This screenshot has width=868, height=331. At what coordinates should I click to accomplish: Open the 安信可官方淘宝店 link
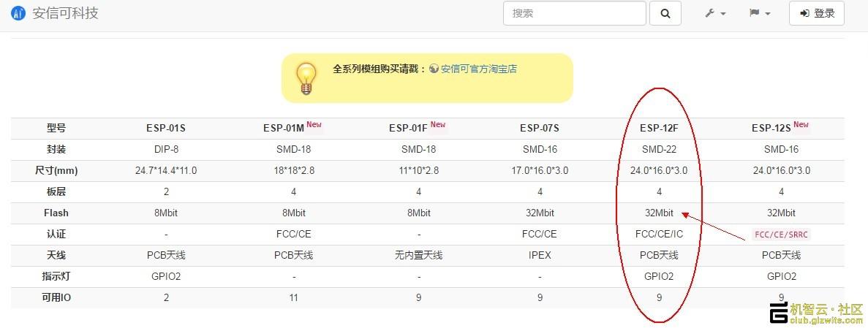(479, 69)
